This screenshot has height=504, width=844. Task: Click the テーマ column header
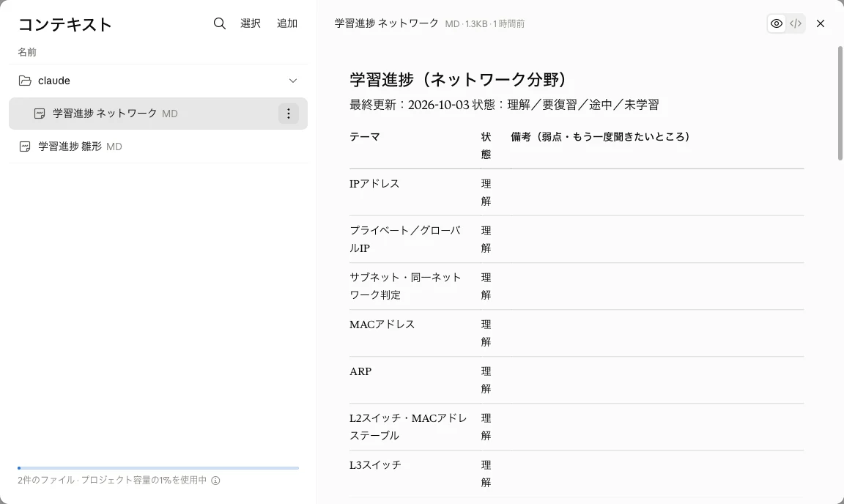365,137
